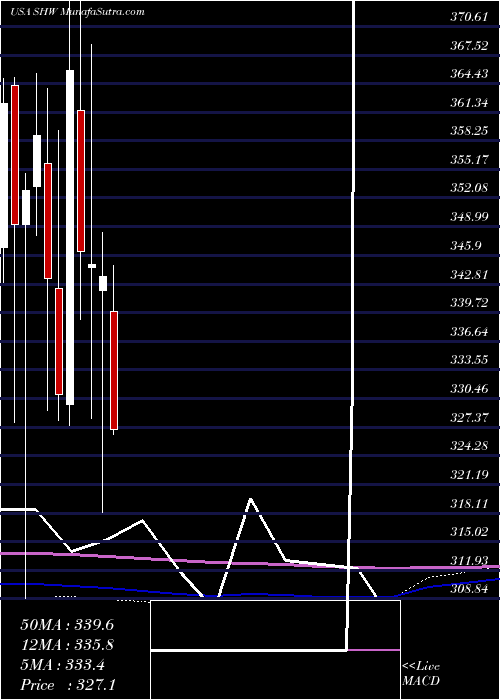
Task: Click the 327.37 price axis label
Action: 470,417
